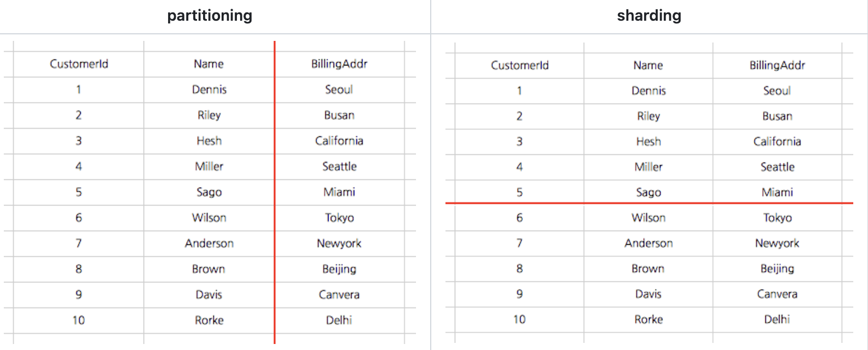Screen dimensions: 868x350
Task: Click Newyork in the sharding table
Action: tap(777, 243)
